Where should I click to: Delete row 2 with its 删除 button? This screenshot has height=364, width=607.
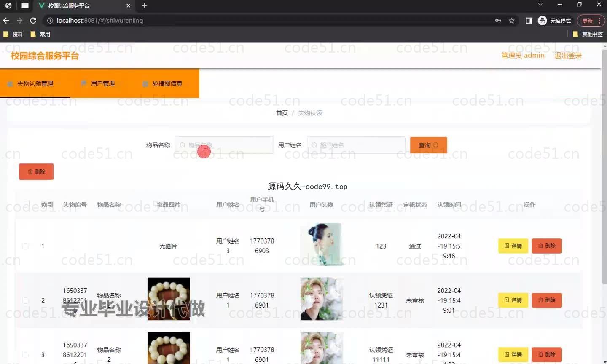pyautogui.click(x=547, y=300)
